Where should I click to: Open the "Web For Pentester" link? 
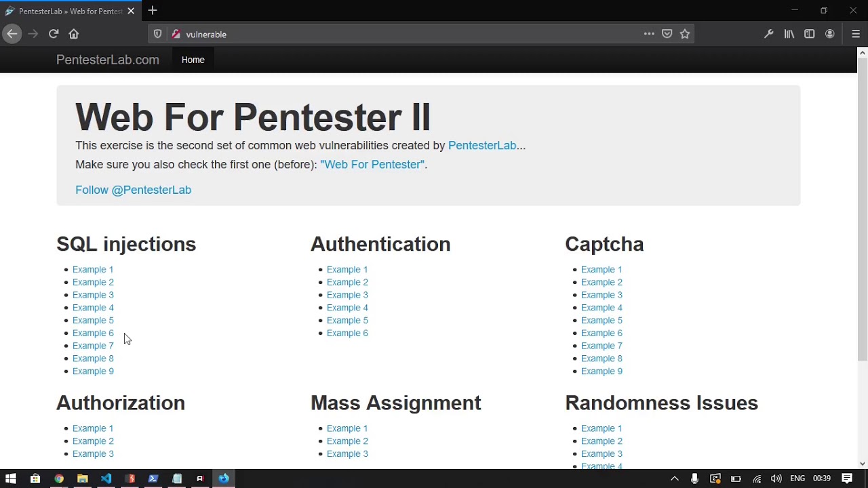click(x=372, y=164)
